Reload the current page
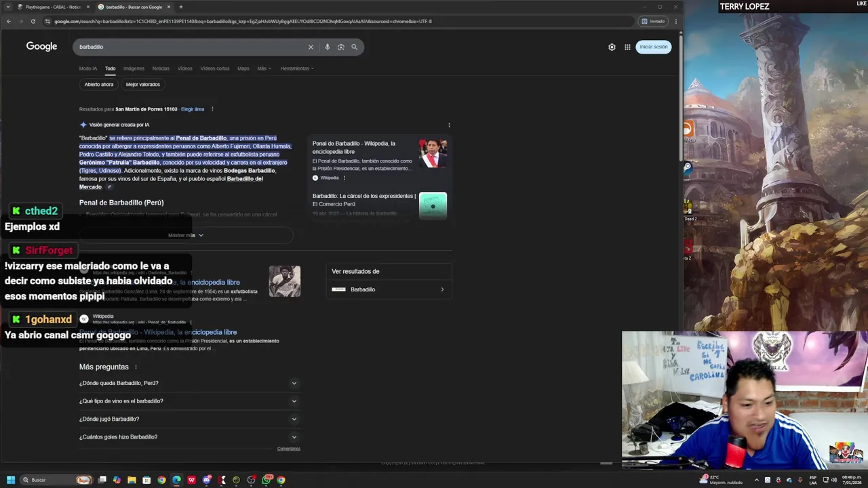The height and width of the screenshot is (488, 868). (33, 21)
